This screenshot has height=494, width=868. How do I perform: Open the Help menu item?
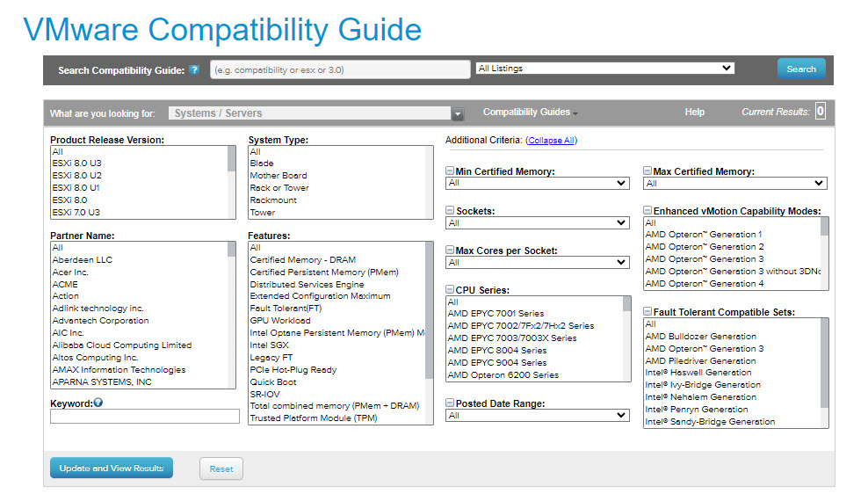point(694,112)
